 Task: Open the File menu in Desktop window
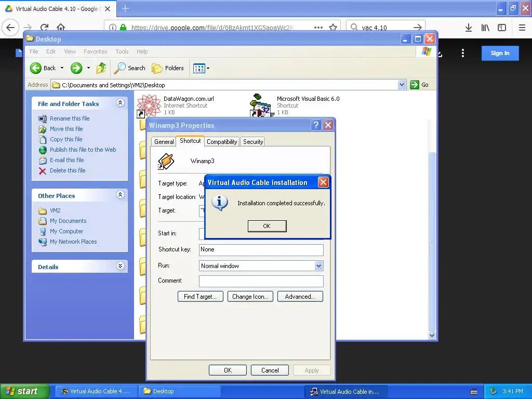[34, 51]
